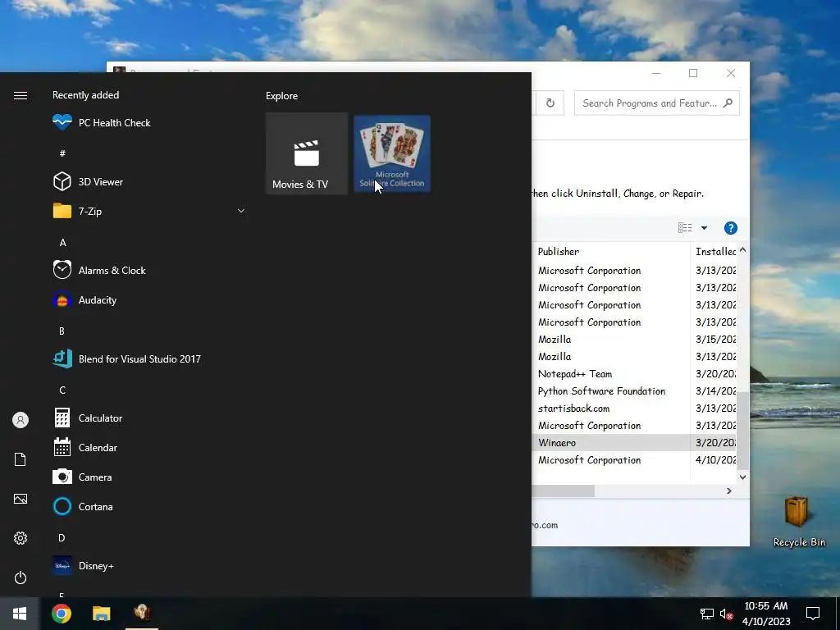
Task: Open the network icon in system tray
Action: [706, 614]
